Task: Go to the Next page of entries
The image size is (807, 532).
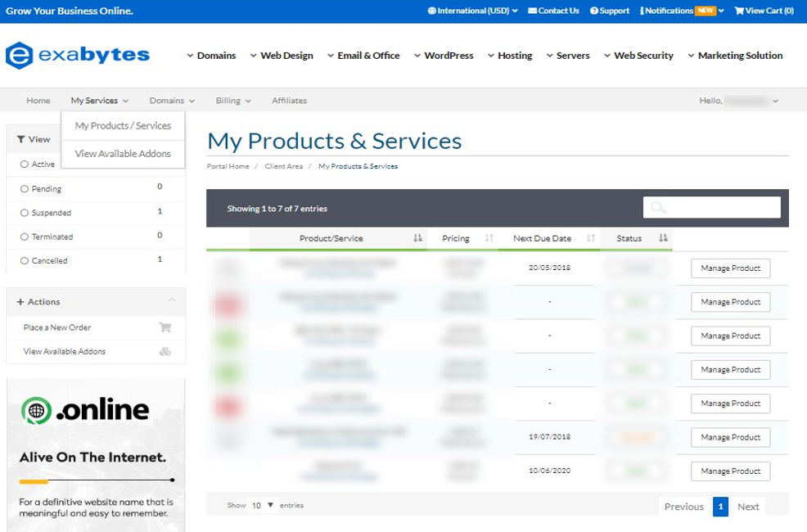Action: coord(748,507)
